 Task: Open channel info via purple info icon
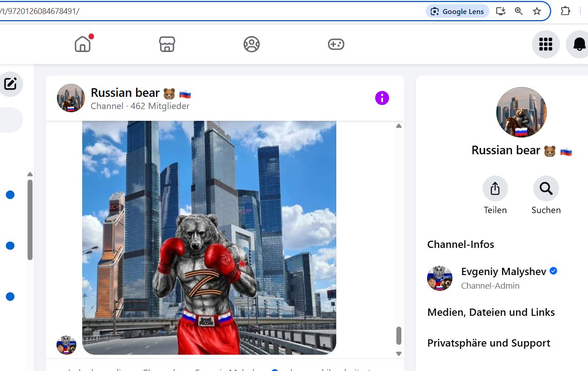click(x=382, y=98)
